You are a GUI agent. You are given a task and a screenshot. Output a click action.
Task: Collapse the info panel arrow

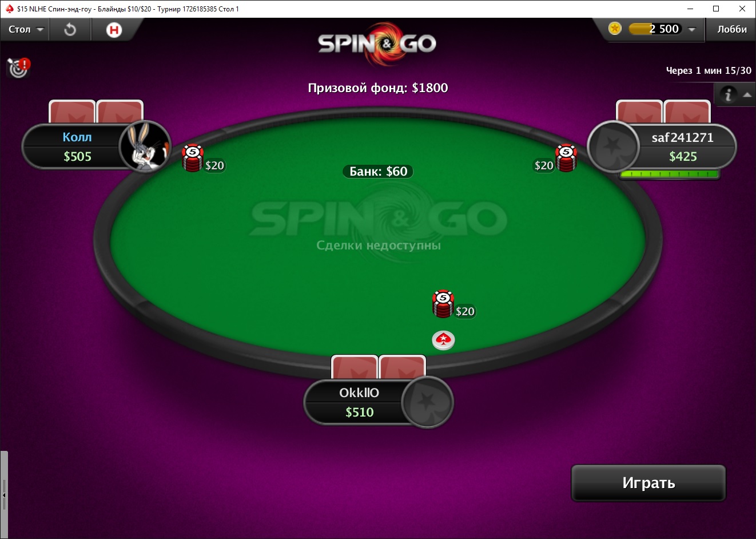(747, 94)
